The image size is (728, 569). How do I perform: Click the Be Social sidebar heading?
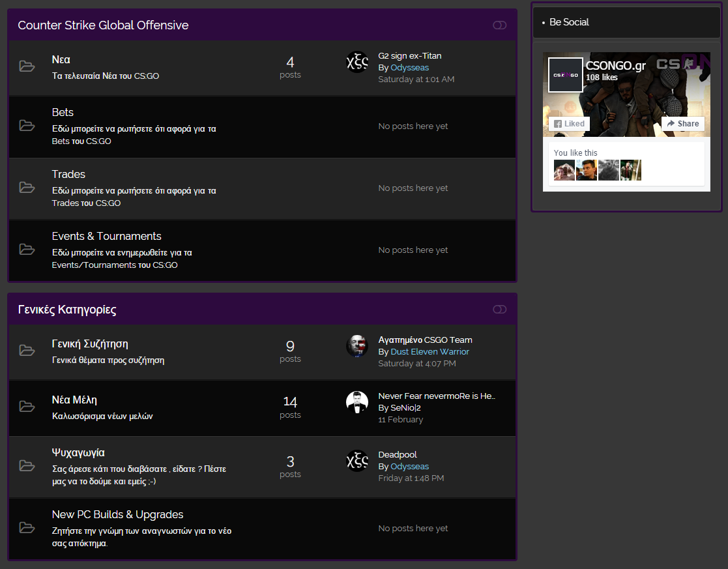(x=569, y=22)
